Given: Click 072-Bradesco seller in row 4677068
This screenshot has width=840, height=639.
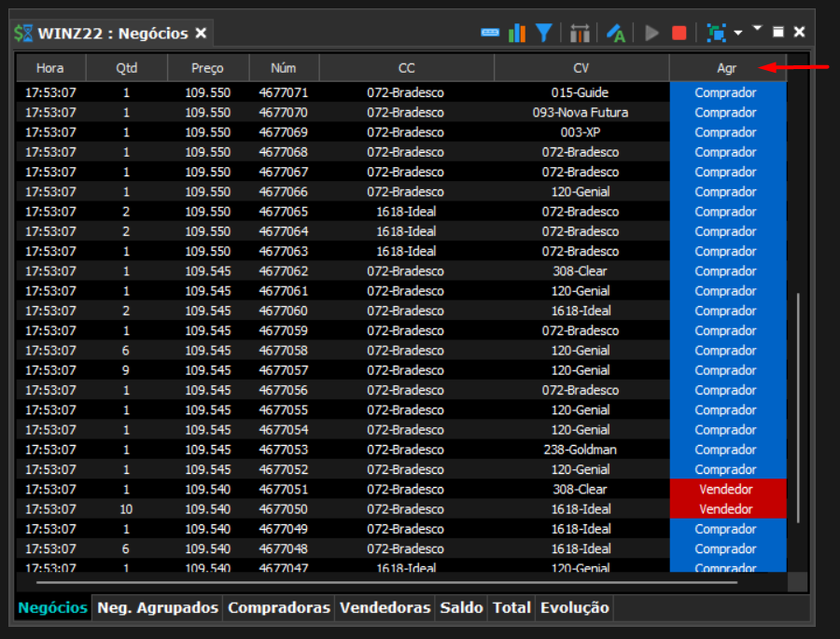Looking at the screenshot, I should pyautogui.click(x=581, y=152).
